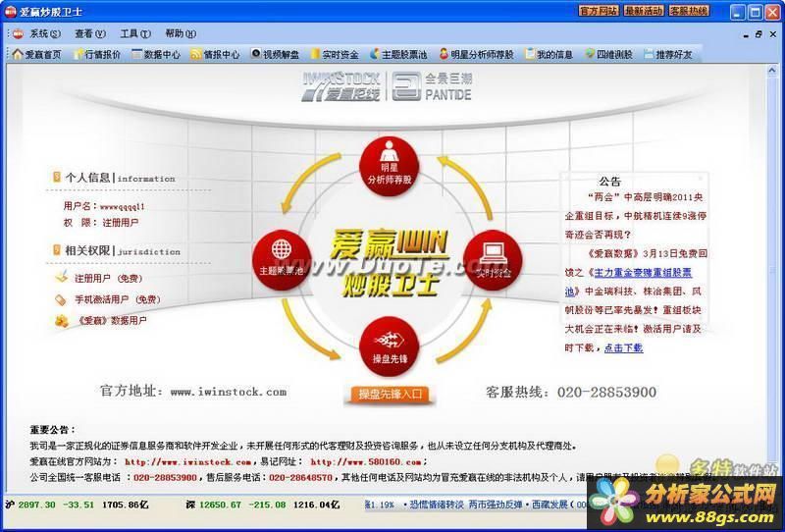This screenshot has height=532, width=785.
Task: Click the 1705.86亿 Shanghai turnover figure
Action: point(126,505)
